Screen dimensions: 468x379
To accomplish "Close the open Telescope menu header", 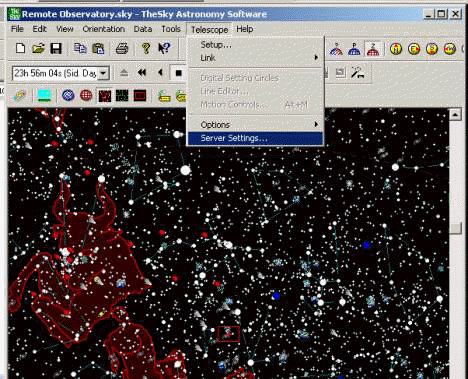I will (x=209, y=30).
